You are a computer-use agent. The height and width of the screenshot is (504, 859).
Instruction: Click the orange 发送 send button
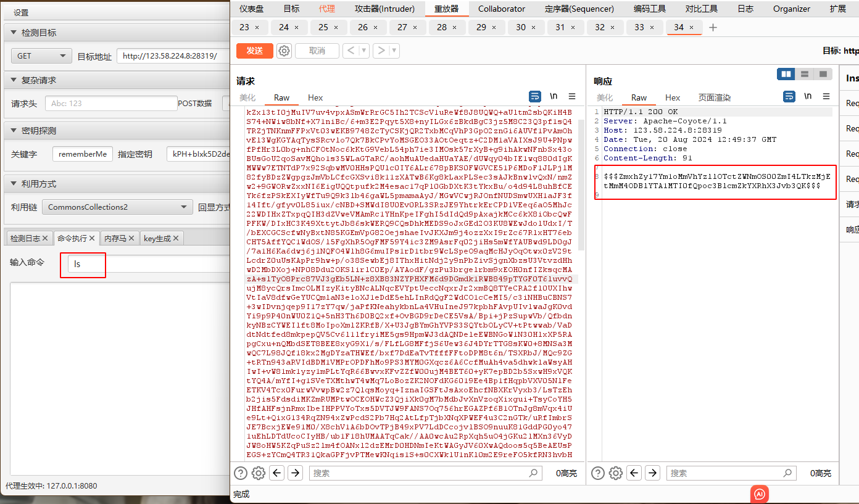click(x=254, y=51)
